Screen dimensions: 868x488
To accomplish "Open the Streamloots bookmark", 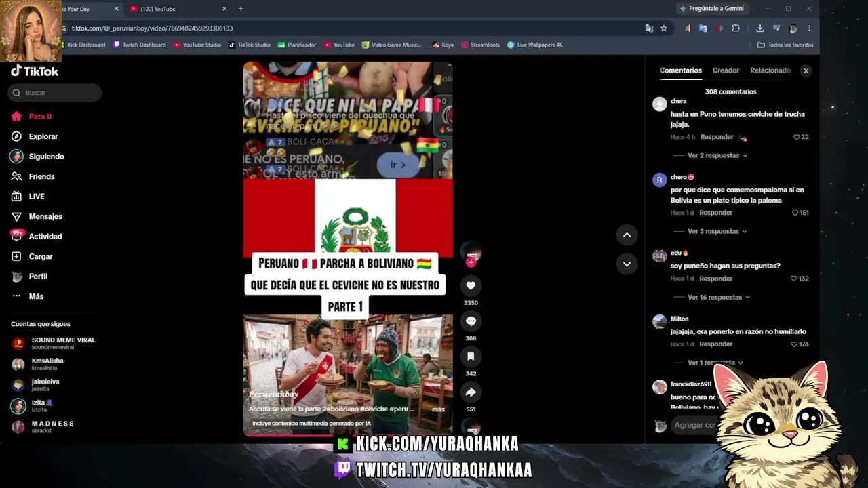I will (481, 45).
